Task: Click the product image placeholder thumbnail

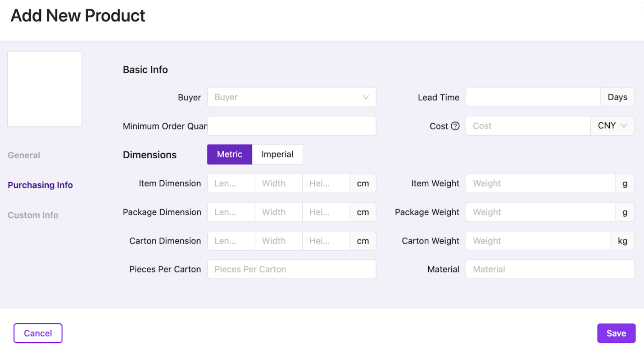Action: (45, 89)
